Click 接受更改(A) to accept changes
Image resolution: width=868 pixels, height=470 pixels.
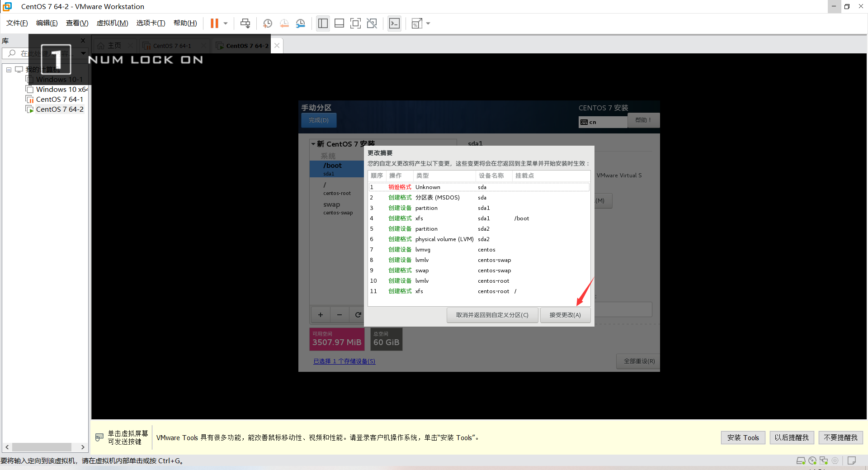click(x=565, y=315)
